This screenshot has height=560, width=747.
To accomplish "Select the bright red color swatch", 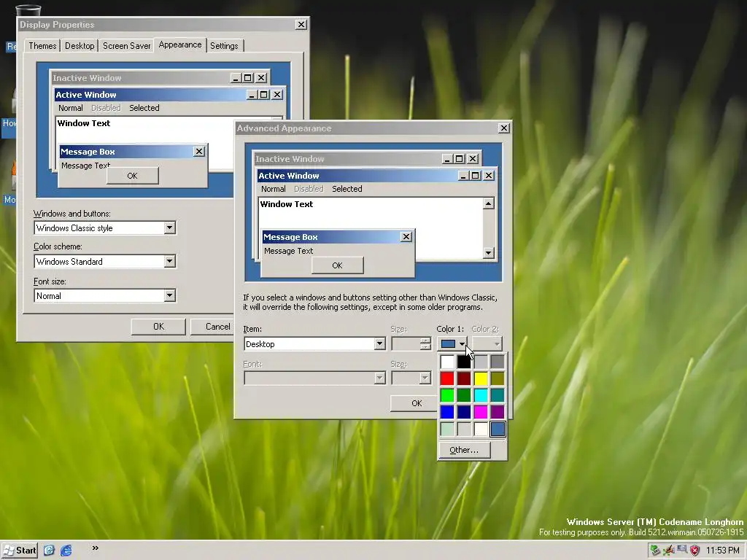I will 447,378.
